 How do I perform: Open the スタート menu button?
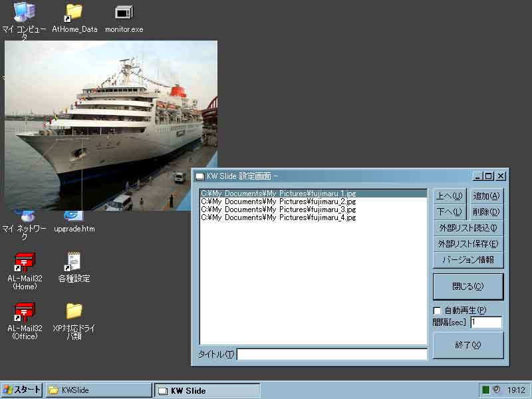(x=22, y=390)
